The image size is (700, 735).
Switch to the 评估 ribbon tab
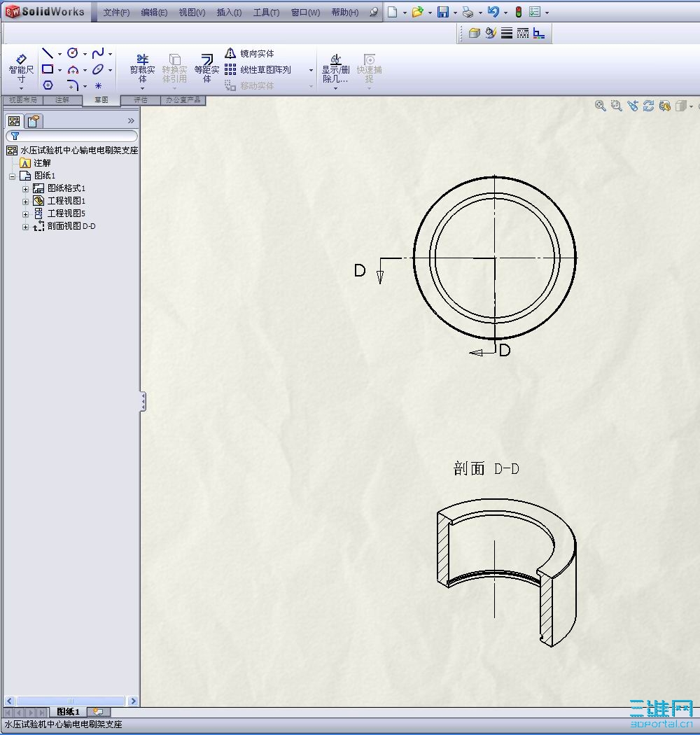click(x=140, y=100)
